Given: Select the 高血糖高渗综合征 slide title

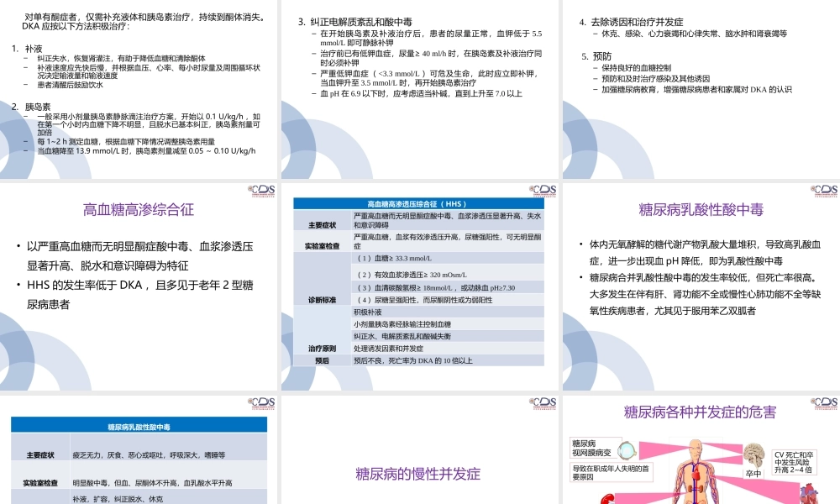Looking at the screenshot, I should coord(139,209).
